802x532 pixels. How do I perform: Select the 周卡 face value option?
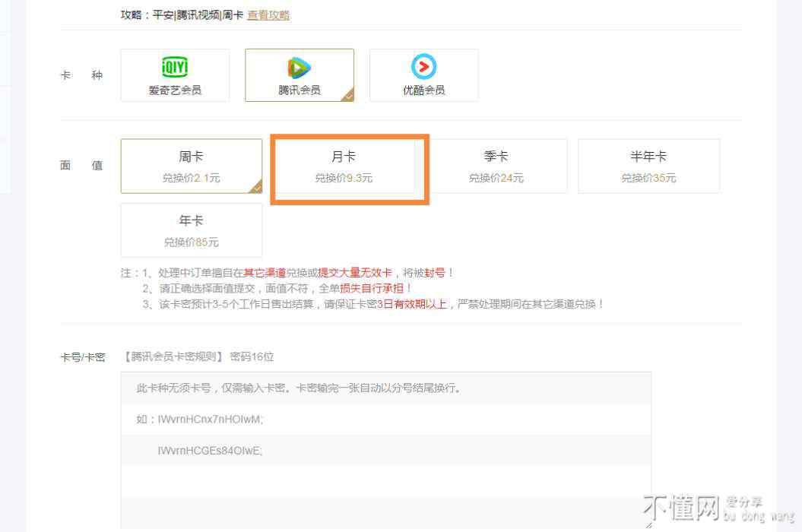point(191,166)
